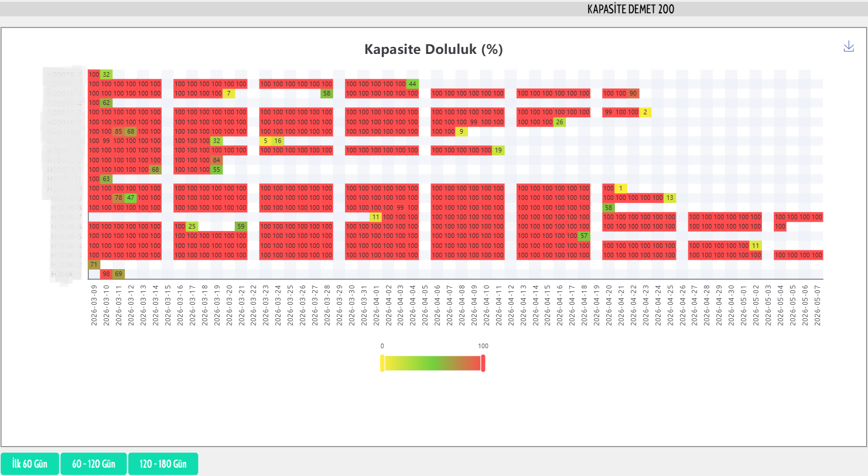Click the gradient bar of the legend
The height and width of the screenshot is (476, 868).
433,363
